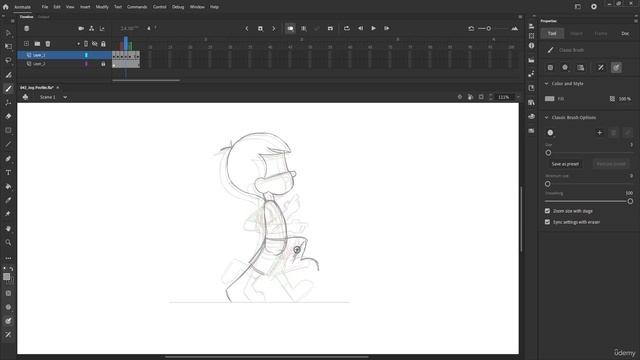Select the Fluid Brush tool
This screenshot has width=640, height=360.
[8, 75]
